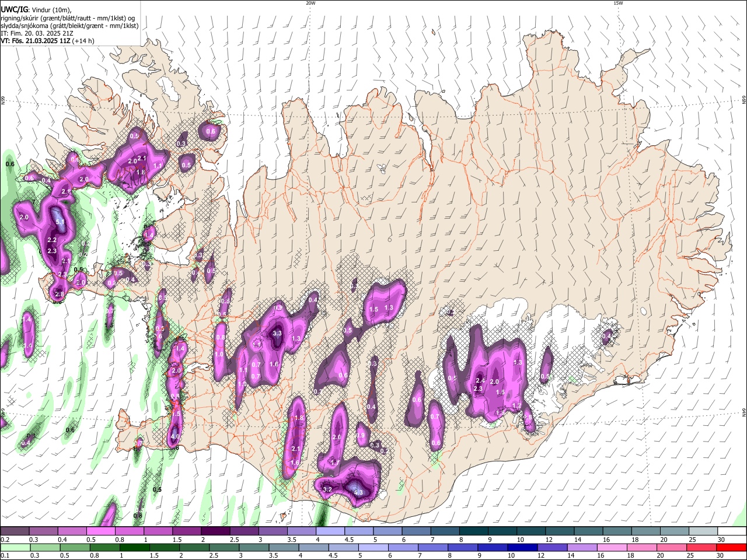Select the darkest green swatch between 1 and 1.5

pos(134,547)
